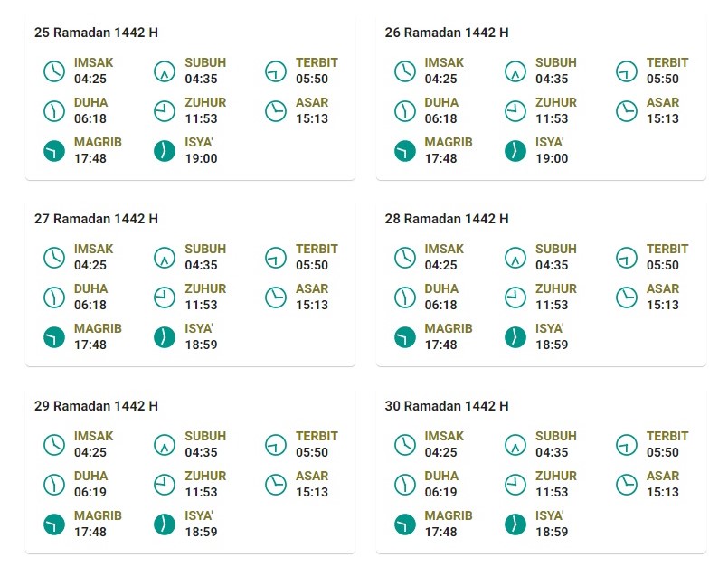The height and width of the screenshot is (567, 728).
Task: Click the Terbit clock icon for 27 Ramadan
Action: click(276, 258)
